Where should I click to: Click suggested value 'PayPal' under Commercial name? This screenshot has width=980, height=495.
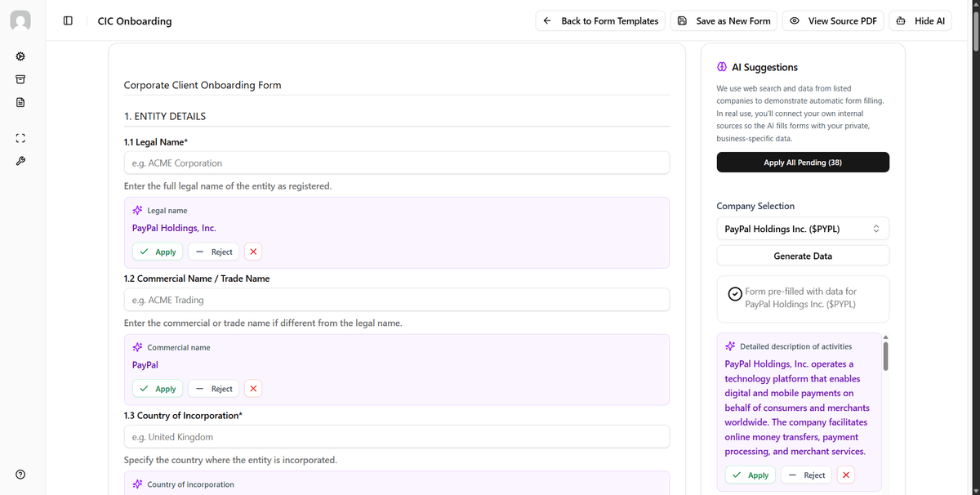[x=145, y=365]
